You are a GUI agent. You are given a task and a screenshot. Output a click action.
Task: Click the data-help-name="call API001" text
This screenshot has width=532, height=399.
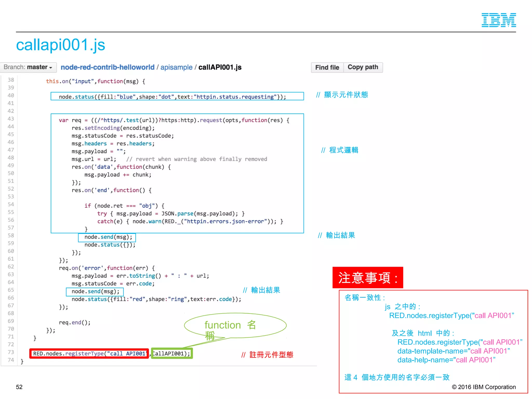pyautogui.click(x=446, y=360)
